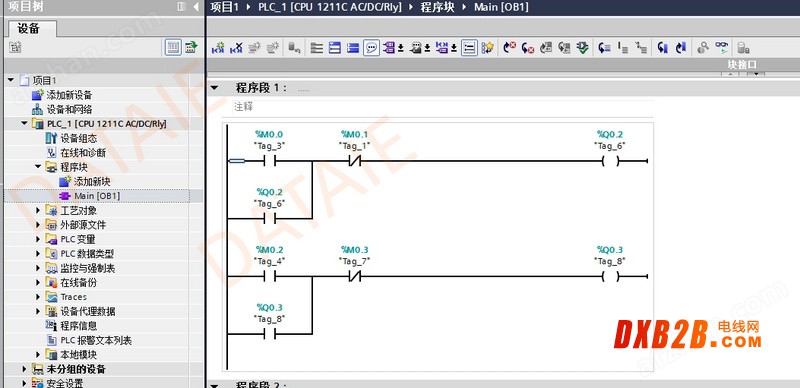Expand the 未分组的设备 node
Image resolution: width=800 pixels, height=388 pixels.
pos(24,369)
